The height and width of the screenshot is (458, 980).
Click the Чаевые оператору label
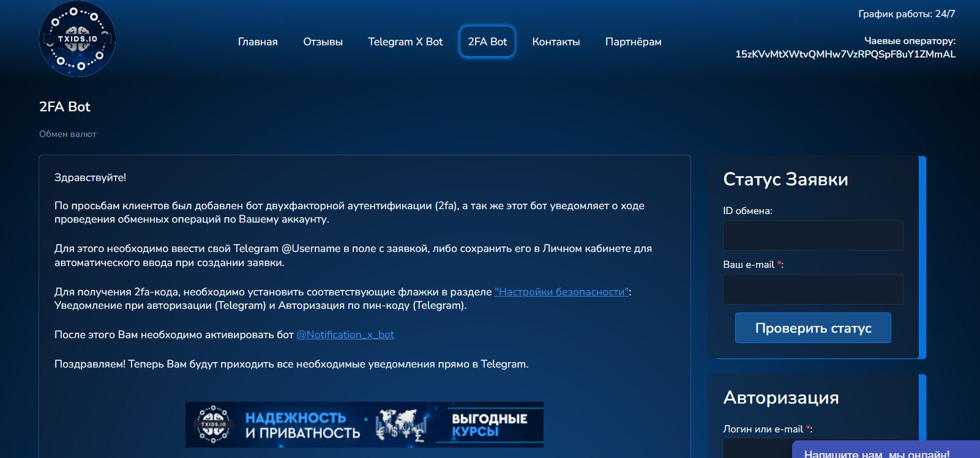coord(910,40)
